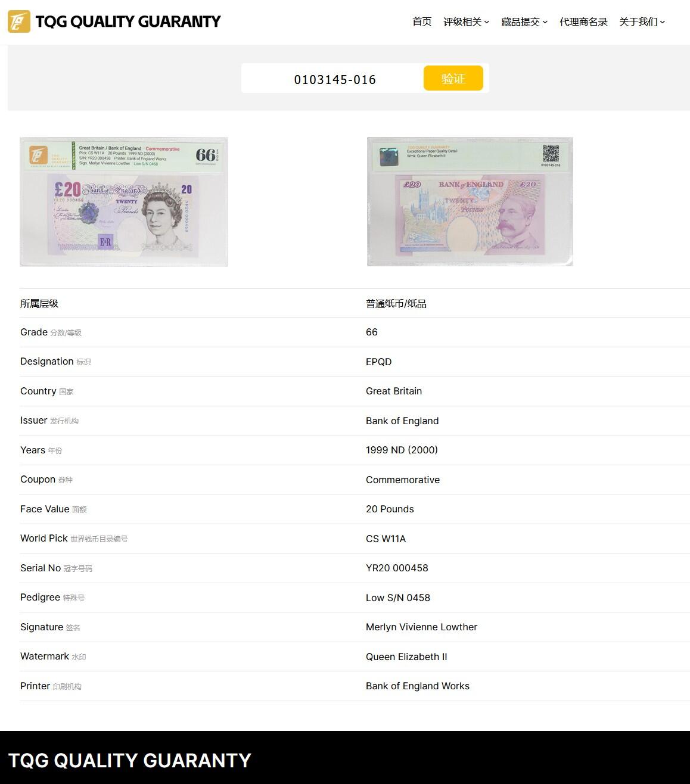The image size is (690, 784).
Task: Expand the 关于我们 dropdown menu
Action: pos(642,22)
